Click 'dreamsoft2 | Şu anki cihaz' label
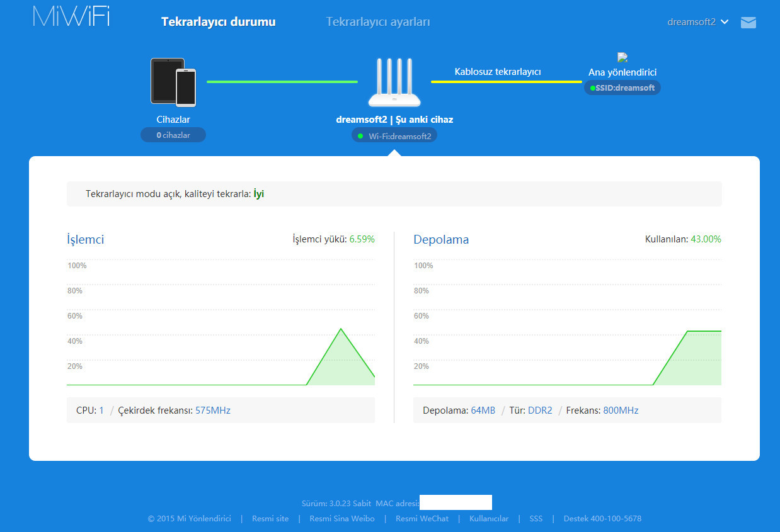Viewport: 780px width, 532px height. pos(394,120)
